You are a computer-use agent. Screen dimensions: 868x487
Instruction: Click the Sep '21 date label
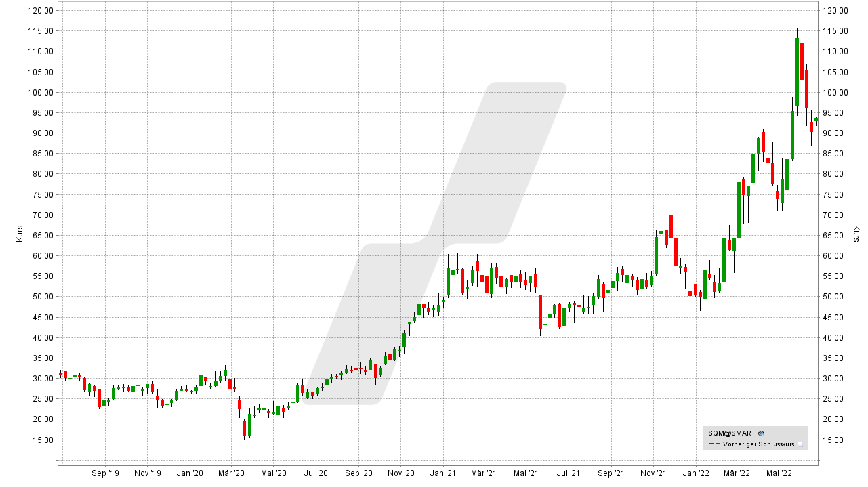click(611, 473)
